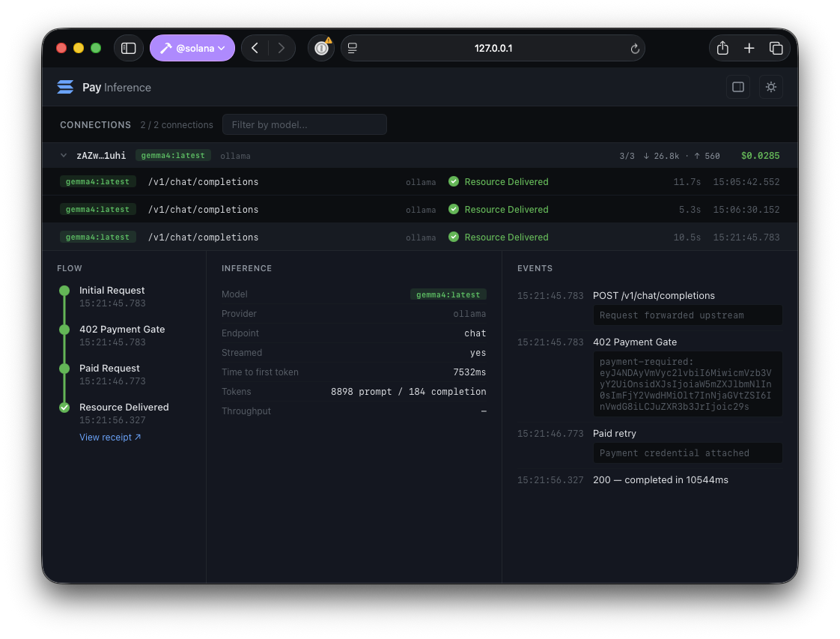Click the green check icon in 5.3s row
The width and height of the screenshot is (840, 639).
tap(454, 209)
